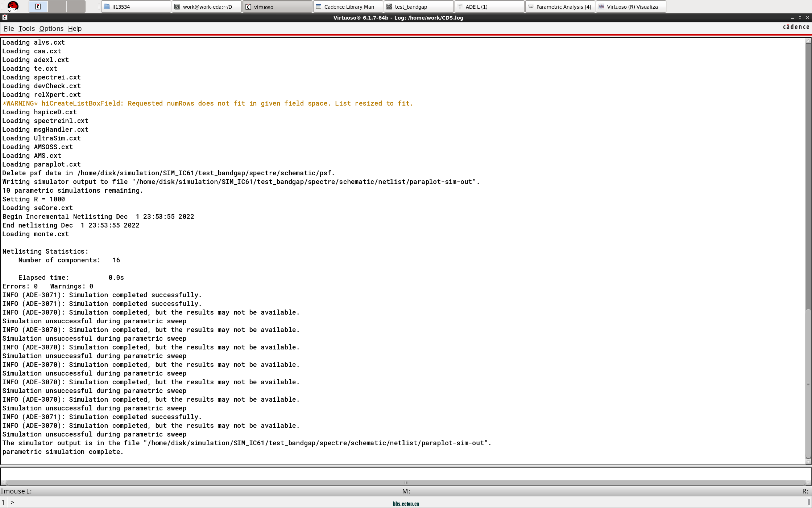Open the ADE L (1) window
Screen dimensions: 812x508
[x=489, y=7]
